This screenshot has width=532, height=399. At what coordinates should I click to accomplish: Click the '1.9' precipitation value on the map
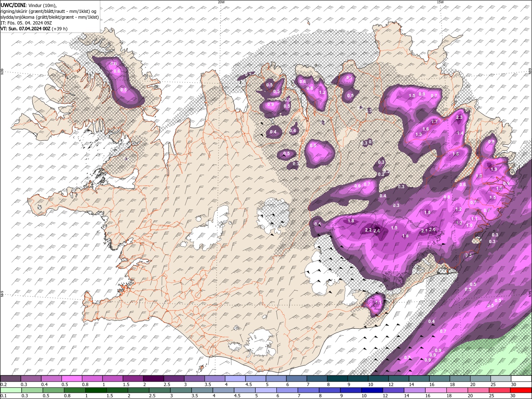(x=494, y=169)
